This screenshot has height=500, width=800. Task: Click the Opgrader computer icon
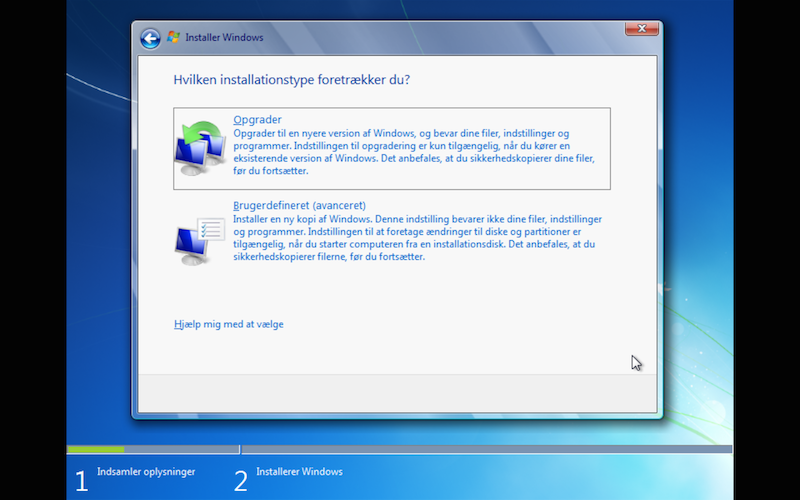(199, 148)
